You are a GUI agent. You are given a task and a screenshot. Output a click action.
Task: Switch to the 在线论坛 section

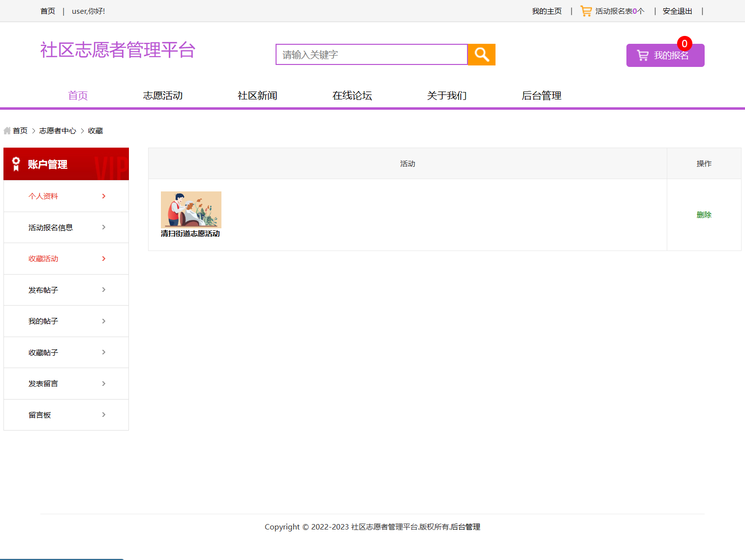pos(352,95)
